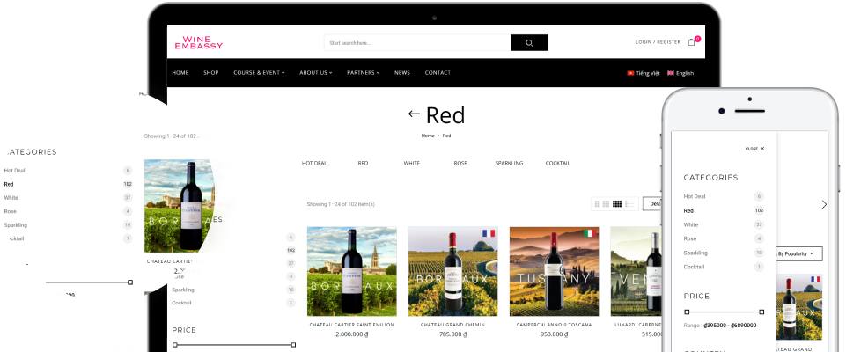This screenshot has width=868, height=352.
Task: Switch to list view layout
Action: coord(629,204)
